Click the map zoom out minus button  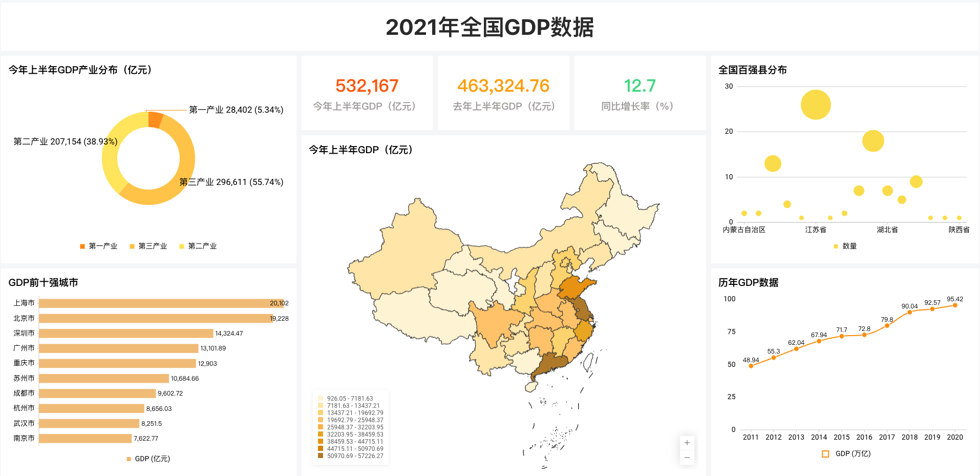tap(687, 458)
